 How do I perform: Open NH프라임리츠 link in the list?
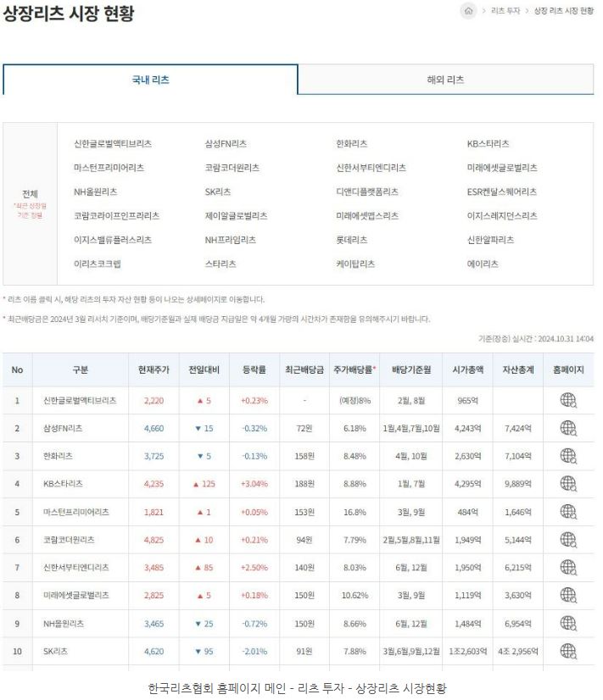click(230, 240)
